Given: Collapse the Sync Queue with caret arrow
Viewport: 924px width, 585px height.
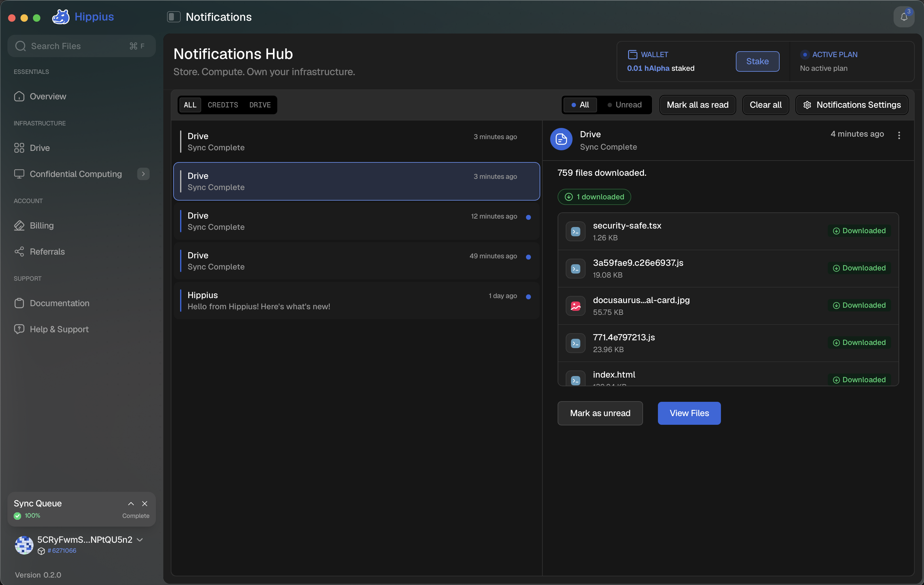Looking at the screenshot, I should (x=131, y=503).
